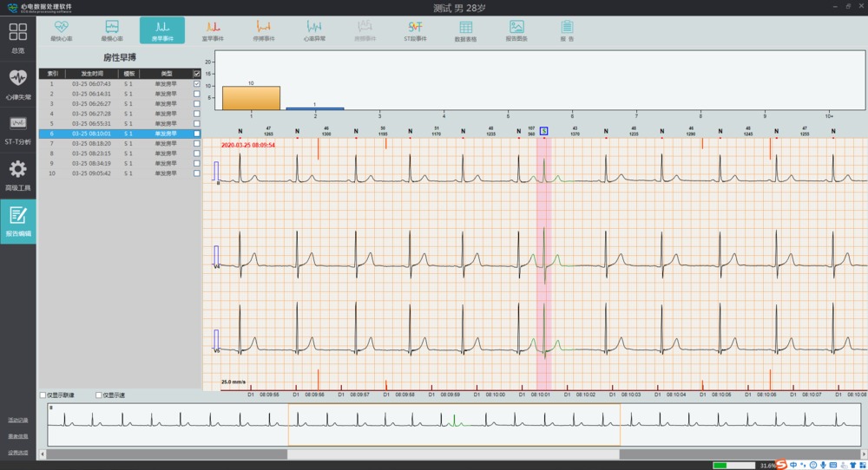Screen dimensions: 868x470
Task: Click the 活动记录 link at bottom left
Action: click(x=18, y=420)
